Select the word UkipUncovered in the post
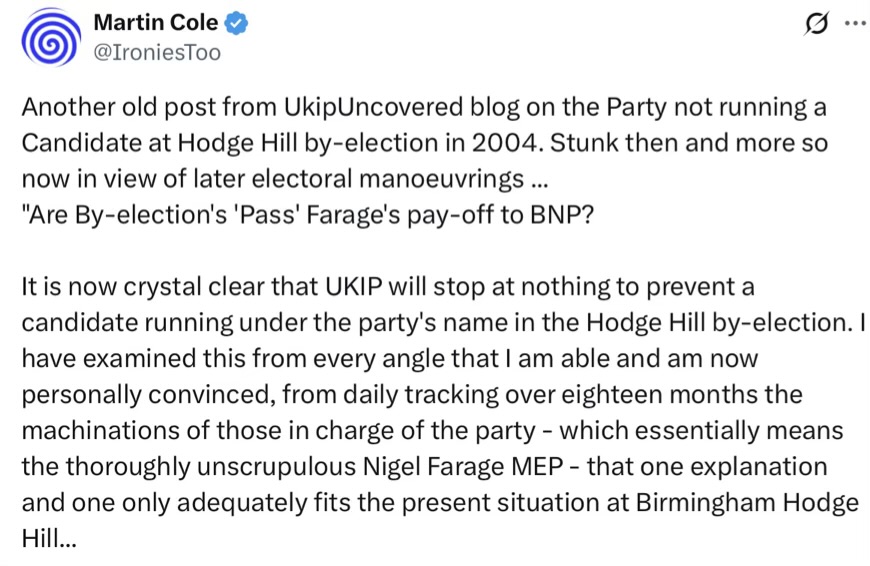Screen dimensions: 870x566 tap(373, 108)
